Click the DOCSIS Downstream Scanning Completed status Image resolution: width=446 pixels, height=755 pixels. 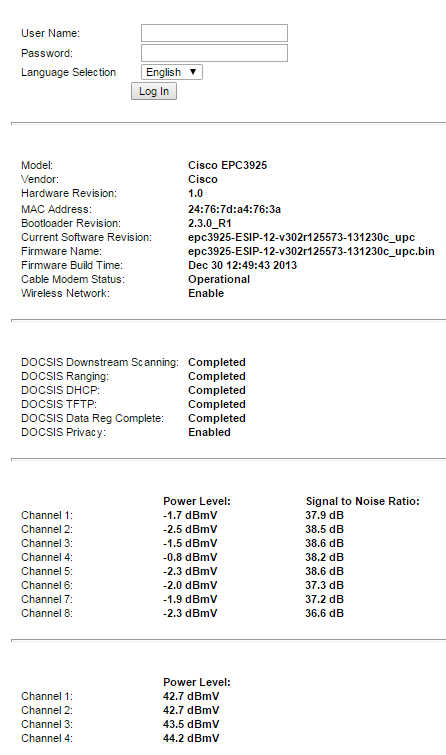tap(217, 362)
